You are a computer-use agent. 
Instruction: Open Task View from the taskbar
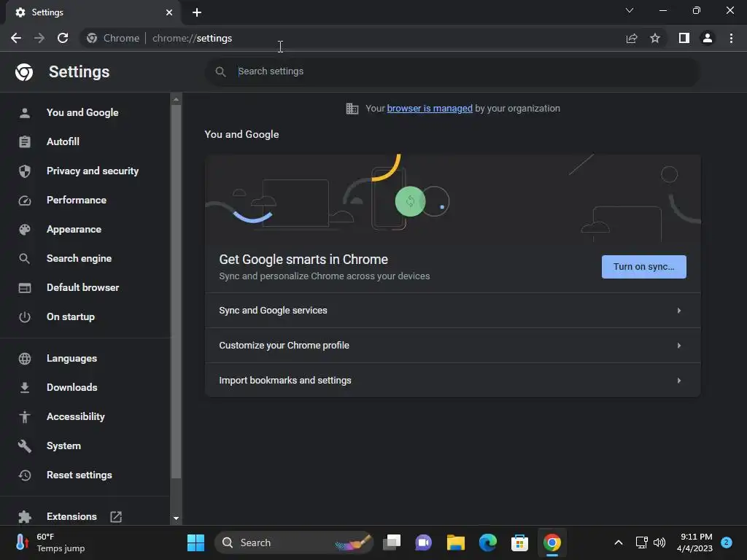pos(392,542)
